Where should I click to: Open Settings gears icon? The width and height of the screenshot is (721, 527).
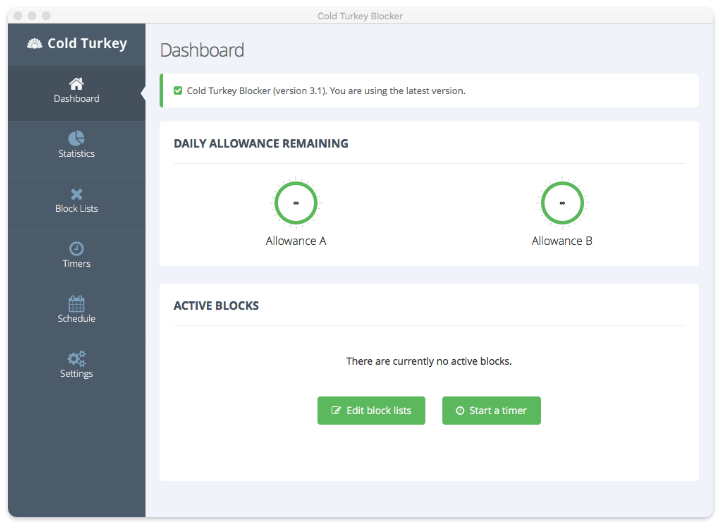(x=76, y=359)
